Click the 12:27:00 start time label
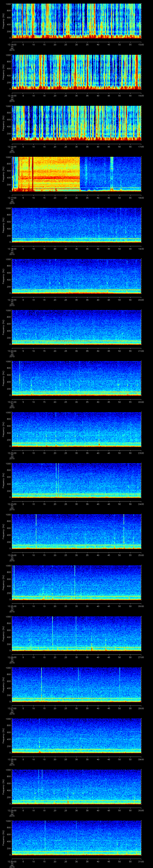The width and height of the screenshot is (153, 868). (x=12, y=708)
